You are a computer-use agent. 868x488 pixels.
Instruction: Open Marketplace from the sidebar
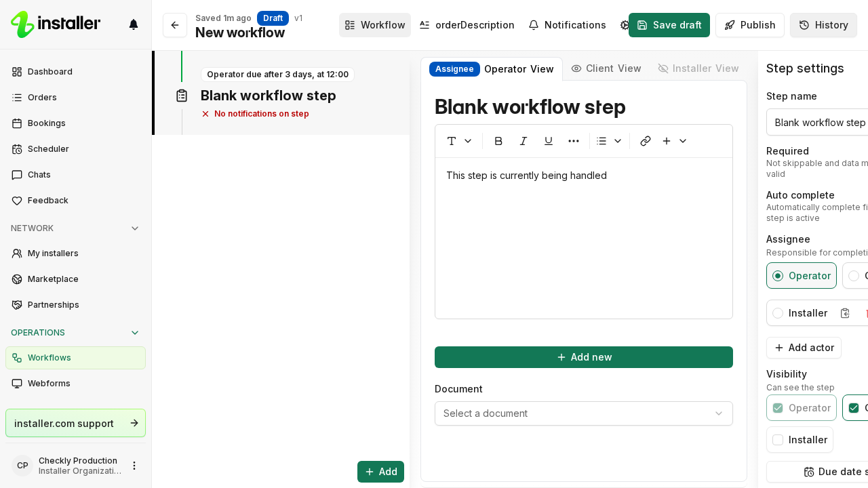[x=75, y=279]
